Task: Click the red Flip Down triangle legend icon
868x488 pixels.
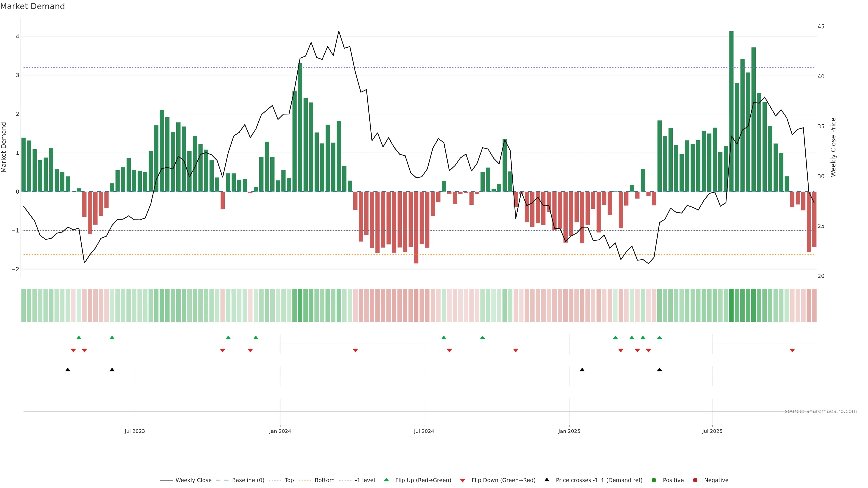Action: pos(463,480)
